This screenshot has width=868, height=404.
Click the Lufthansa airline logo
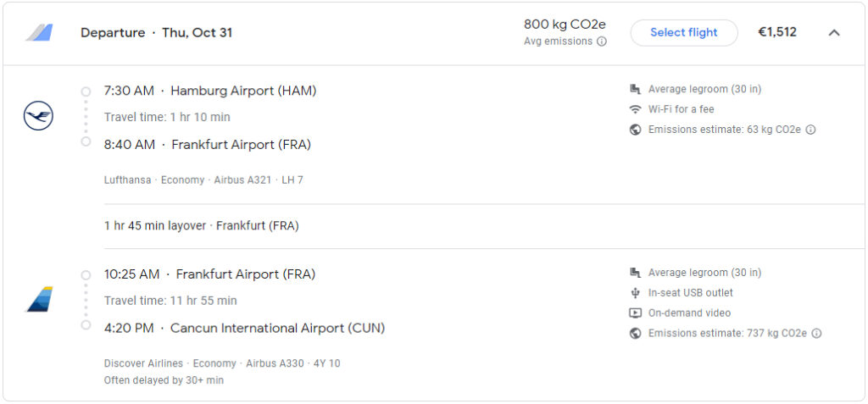38,116
